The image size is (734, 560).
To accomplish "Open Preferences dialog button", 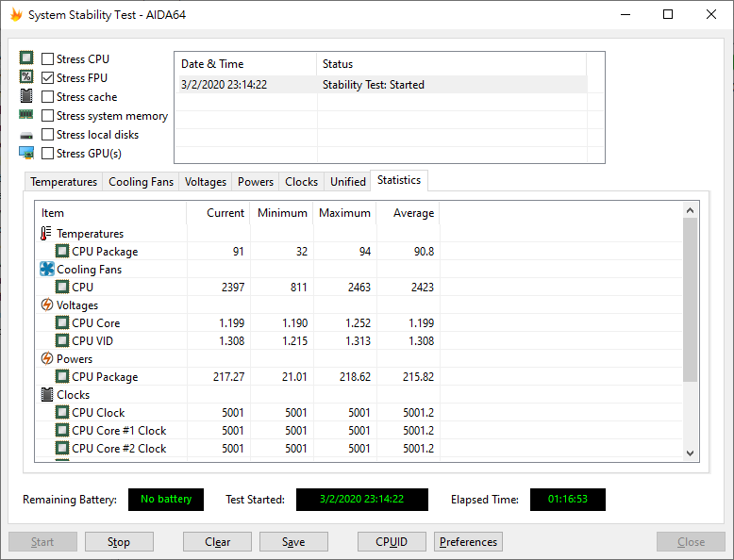I will point(468,542).
